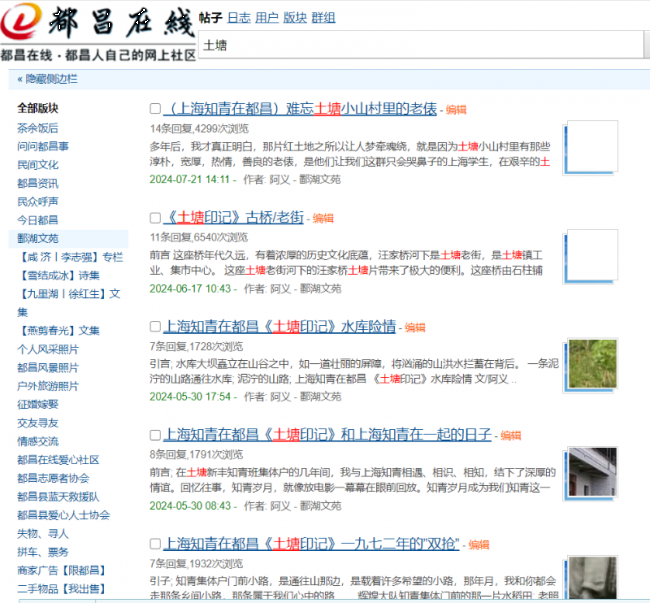The width and height of the screenshot is (650, 603).
Task: Click 编辑 next to 一九七二年的"双抢"
Action: [479, 545]
